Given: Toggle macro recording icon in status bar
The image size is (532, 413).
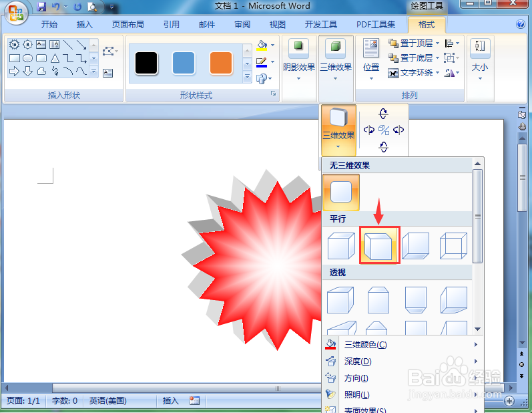Looking at the screenshot, I should (x=194, y=401).
